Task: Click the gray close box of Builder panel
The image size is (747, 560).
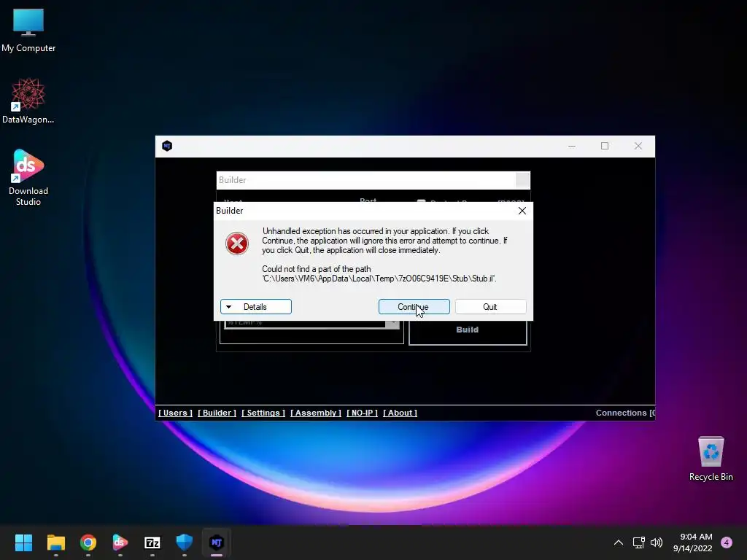Action: [x=522, y=180]
